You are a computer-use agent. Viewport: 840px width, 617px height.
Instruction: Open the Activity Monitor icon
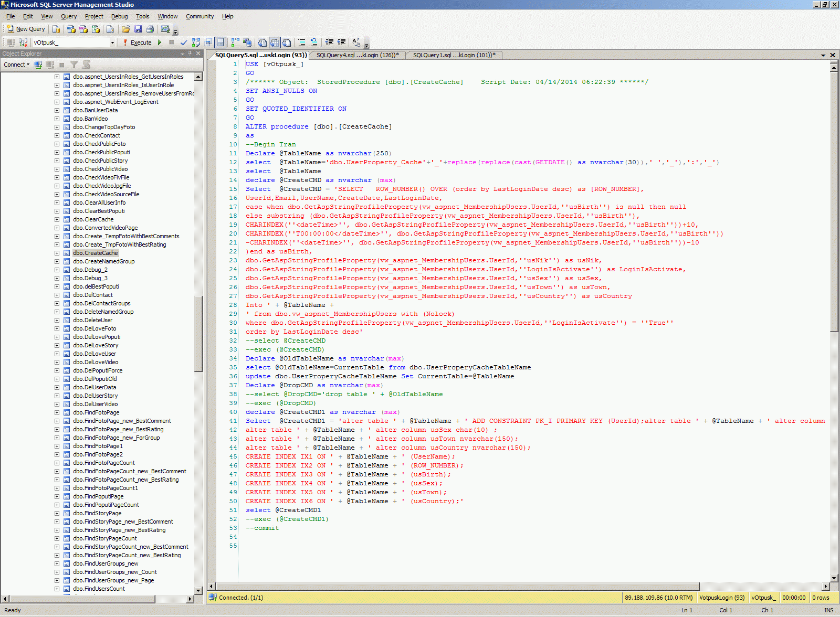(x=165, y=29)
